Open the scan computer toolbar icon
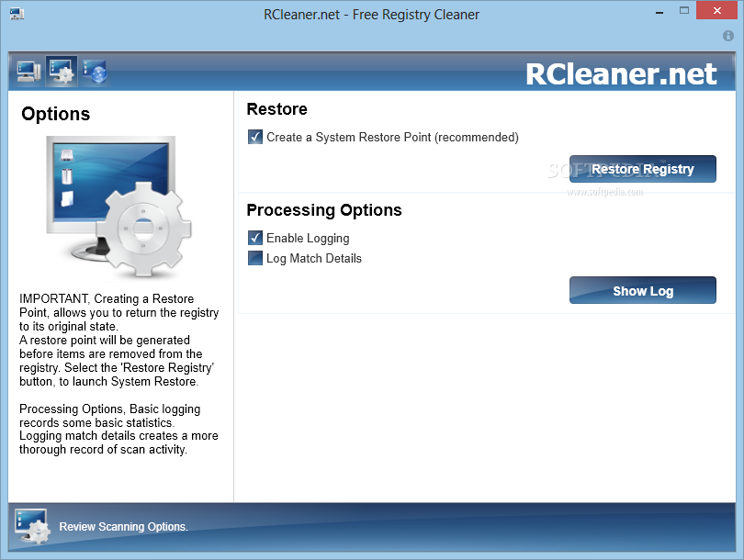Viewport: 744px width, 560px height. click(28, 72)
